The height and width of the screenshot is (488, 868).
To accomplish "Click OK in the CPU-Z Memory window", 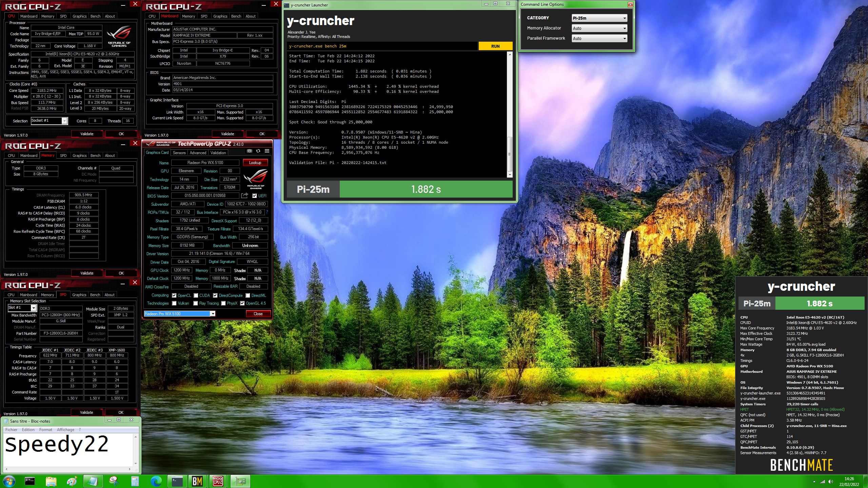I will tap(121, 273).
